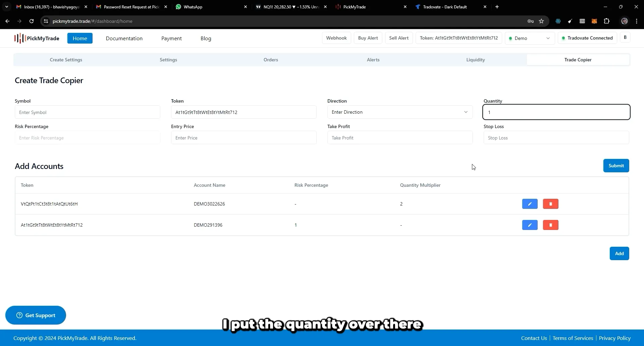Open the browser extensions puzzle icon

pos(606,21)
